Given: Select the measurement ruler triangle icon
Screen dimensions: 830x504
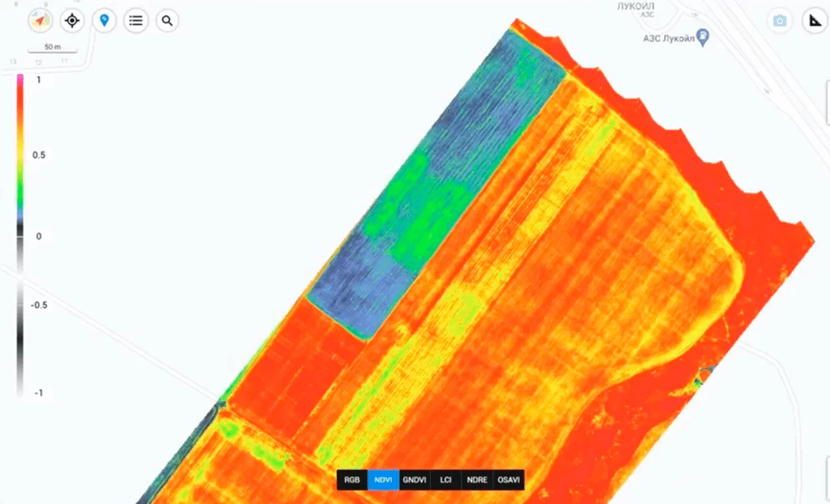Looking at the screenshot, I should (815, 21).
